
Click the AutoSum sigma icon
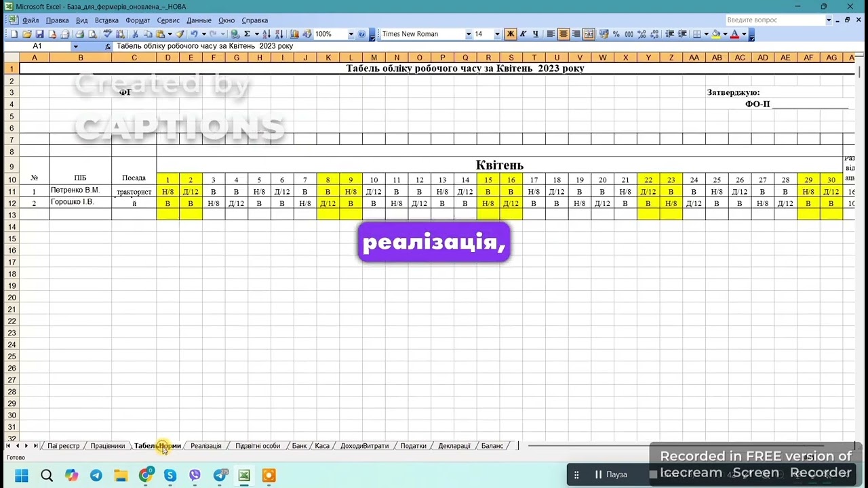247,34
